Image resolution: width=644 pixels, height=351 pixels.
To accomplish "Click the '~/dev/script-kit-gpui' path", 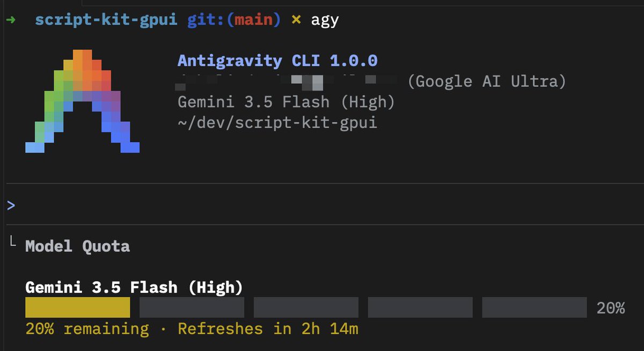I will pos(277,122).
